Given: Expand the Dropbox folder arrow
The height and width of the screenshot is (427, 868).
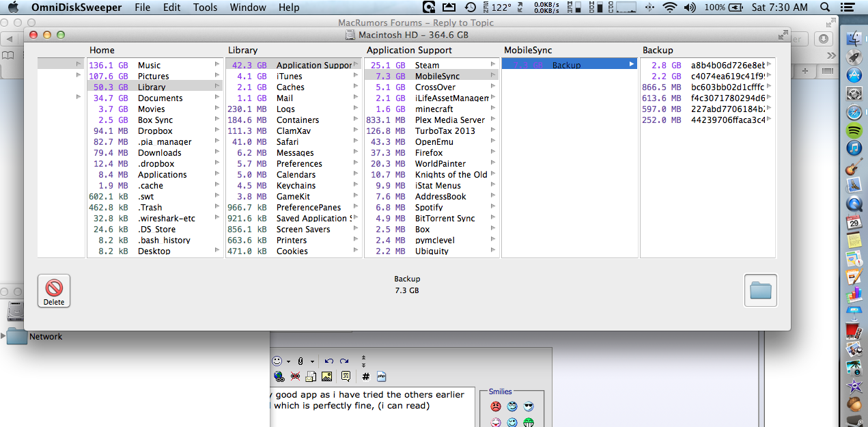Looking at the screenshot, I should [218, 130].
